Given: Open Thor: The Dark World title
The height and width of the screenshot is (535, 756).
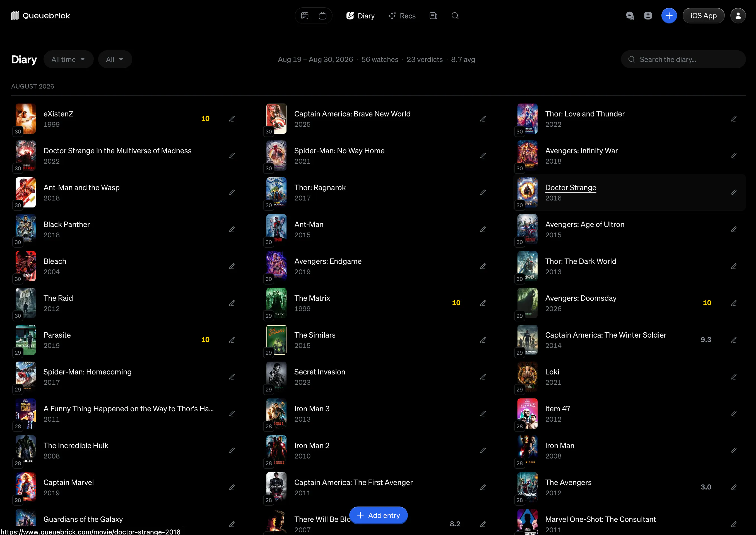Looking at the screenshot, I should [x=580, y=261].
